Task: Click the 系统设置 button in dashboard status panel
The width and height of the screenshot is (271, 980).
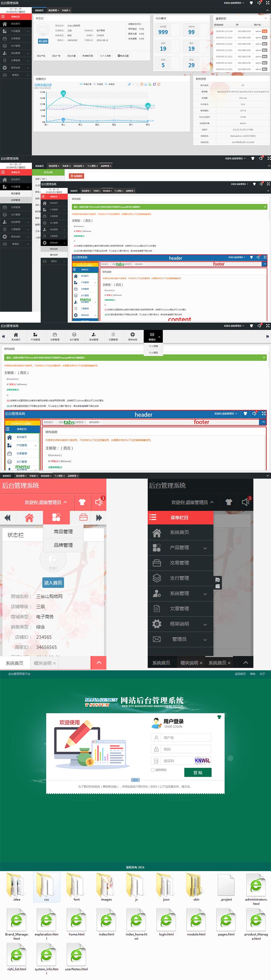Action: pos(123,56)
